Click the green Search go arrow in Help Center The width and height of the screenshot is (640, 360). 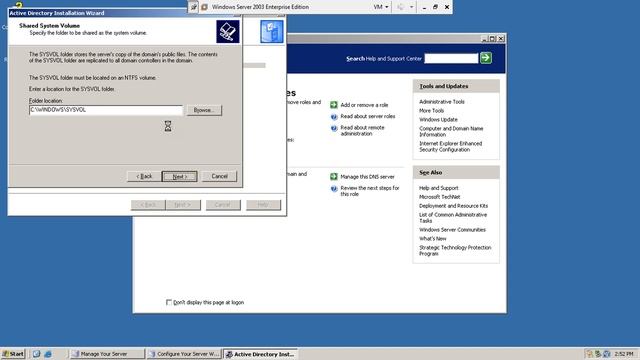coord(486,58)
